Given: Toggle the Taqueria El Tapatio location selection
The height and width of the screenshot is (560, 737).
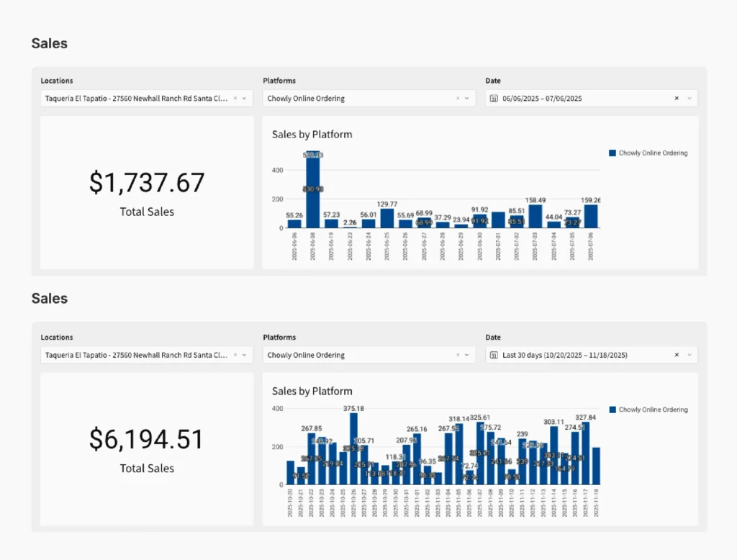Looking at the screenshot, I should pos(137,98).
